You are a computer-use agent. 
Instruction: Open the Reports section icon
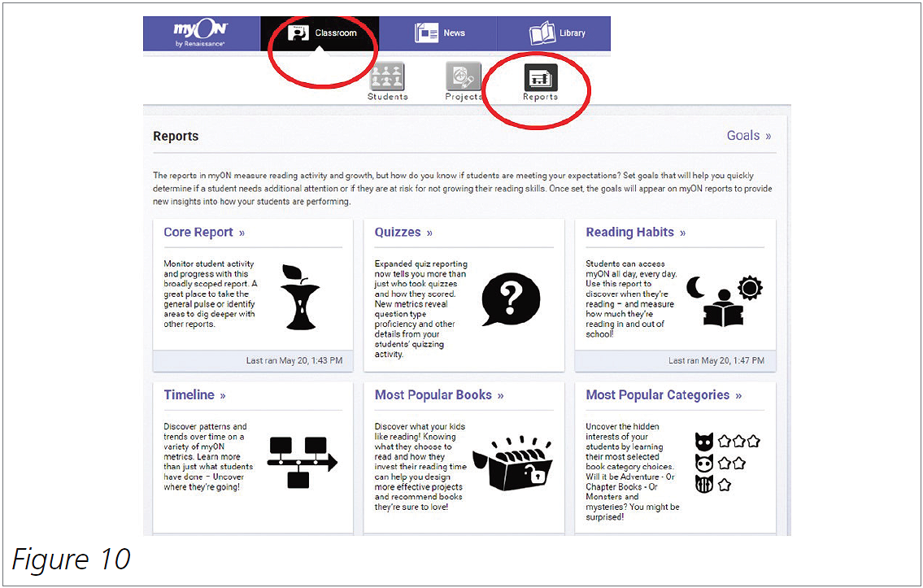click(540, 77)
